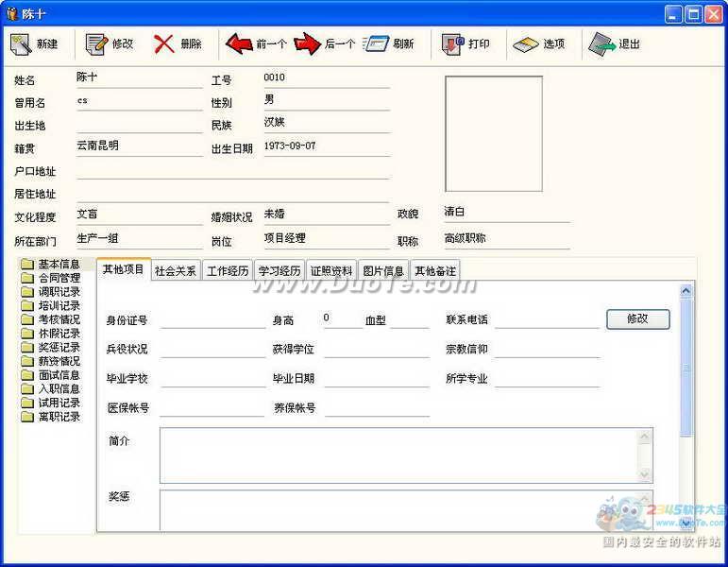Open 离职记录 folder in the sidebar

[x=59, y=417]
